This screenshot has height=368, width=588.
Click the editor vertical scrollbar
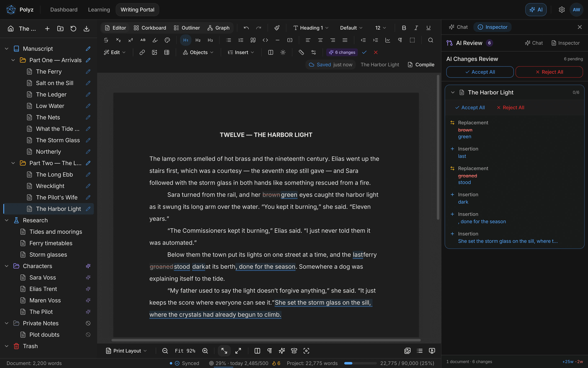pyautogui.click(x=438, y=147)
